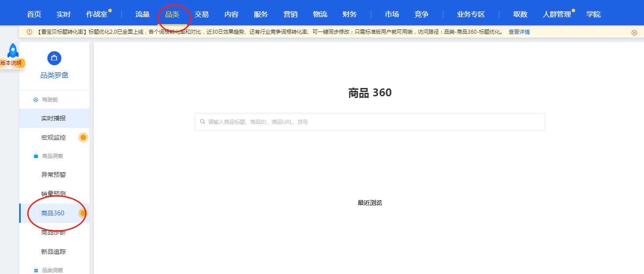Go to the 作战室 tab
The image size is (644, 274).
[96, 14]
